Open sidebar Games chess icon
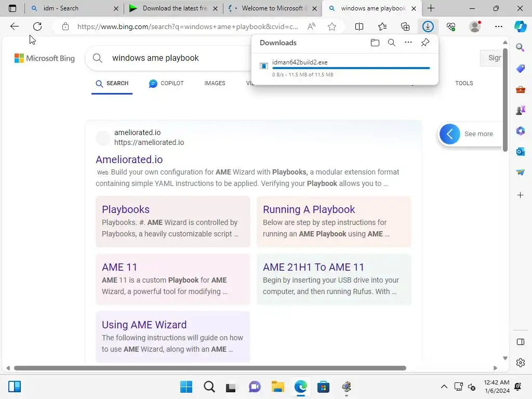The width and height of the screenshot is (532, 399). (520, 110)
